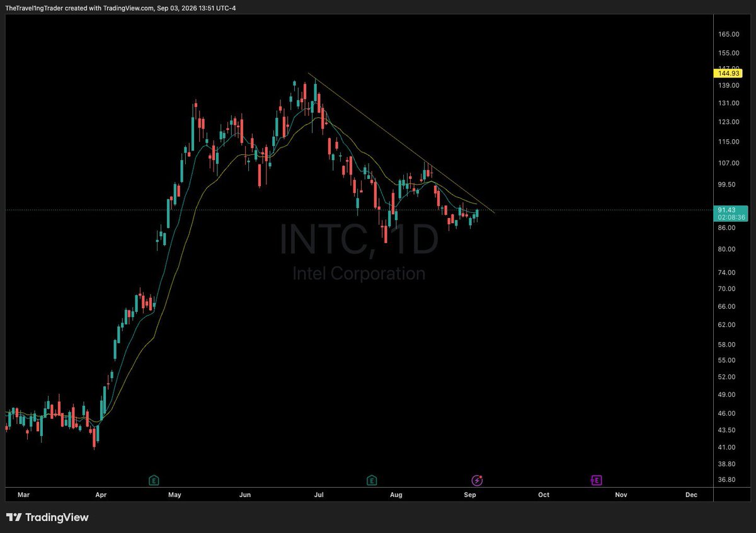Click the 139.00 price axis label
The width and height of the screenshot is (756, 533).
[x=728, y=85]
